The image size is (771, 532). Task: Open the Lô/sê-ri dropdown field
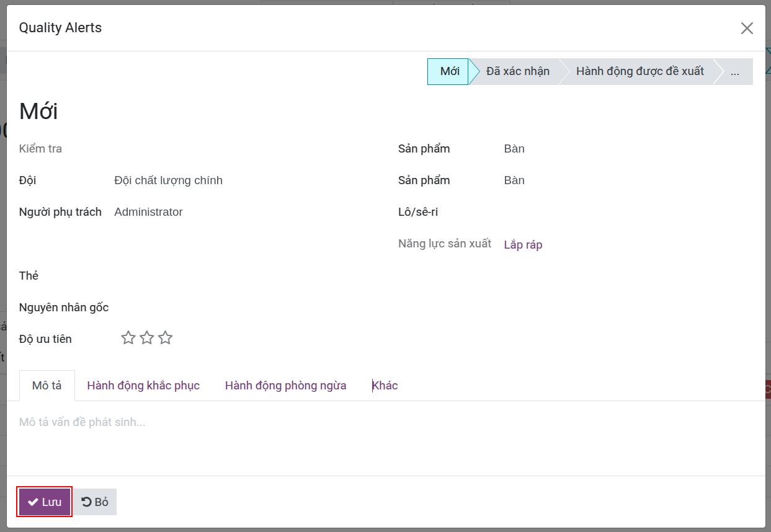628,212
